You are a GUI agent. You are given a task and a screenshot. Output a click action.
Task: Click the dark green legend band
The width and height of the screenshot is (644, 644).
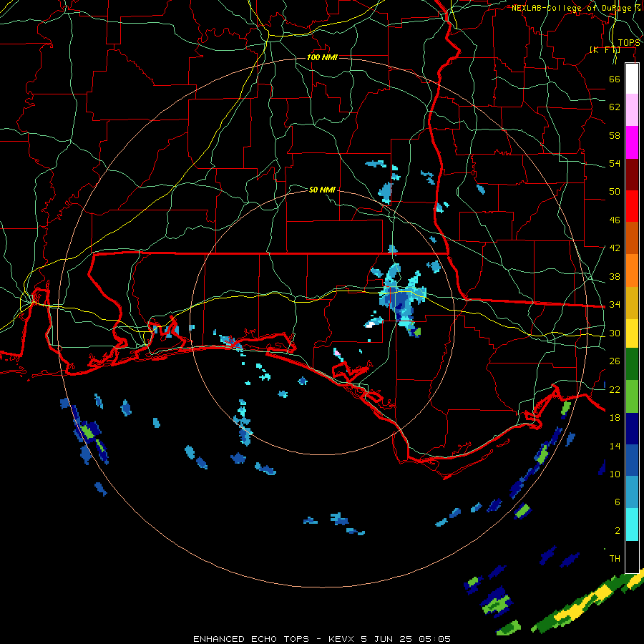coord(632,364)
